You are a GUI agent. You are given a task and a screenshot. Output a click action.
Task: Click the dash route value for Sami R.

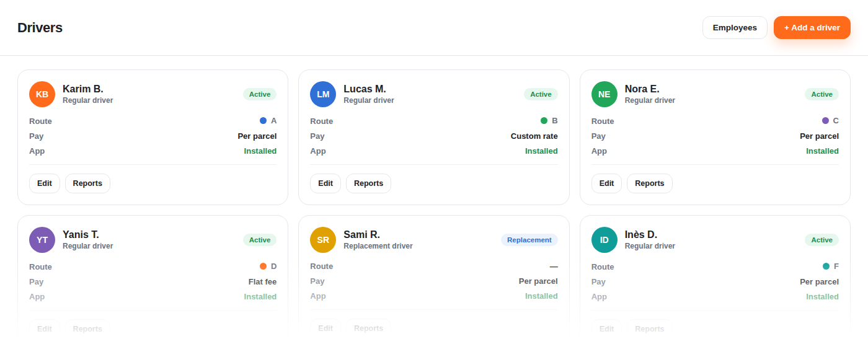click(554, 267)
